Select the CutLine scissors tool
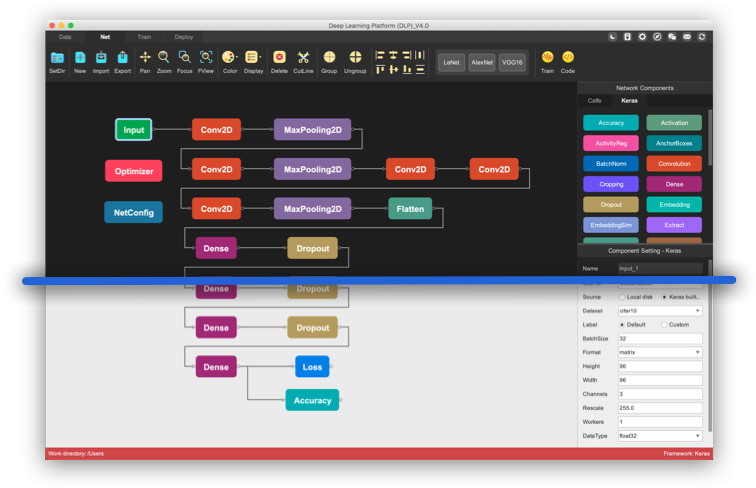Viewport: 756px width, 488px height. click(x=303, y=57)
